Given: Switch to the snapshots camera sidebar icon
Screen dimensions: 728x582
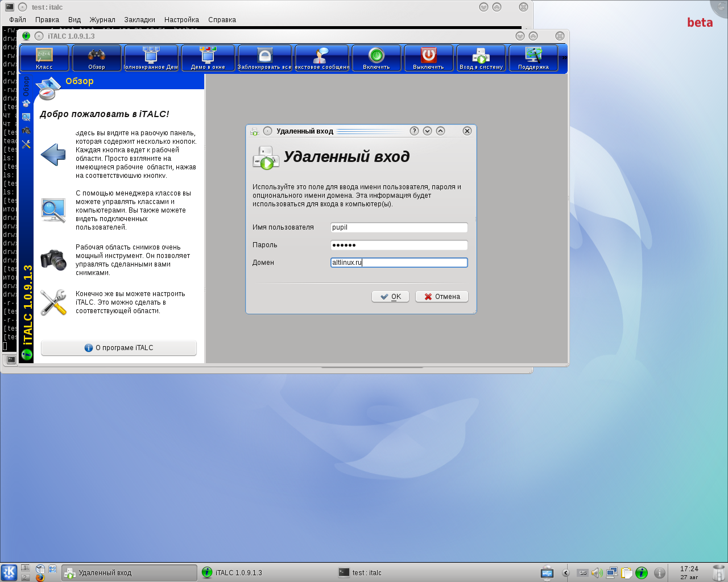Looking at the screenshot, I should pos(26,131).
